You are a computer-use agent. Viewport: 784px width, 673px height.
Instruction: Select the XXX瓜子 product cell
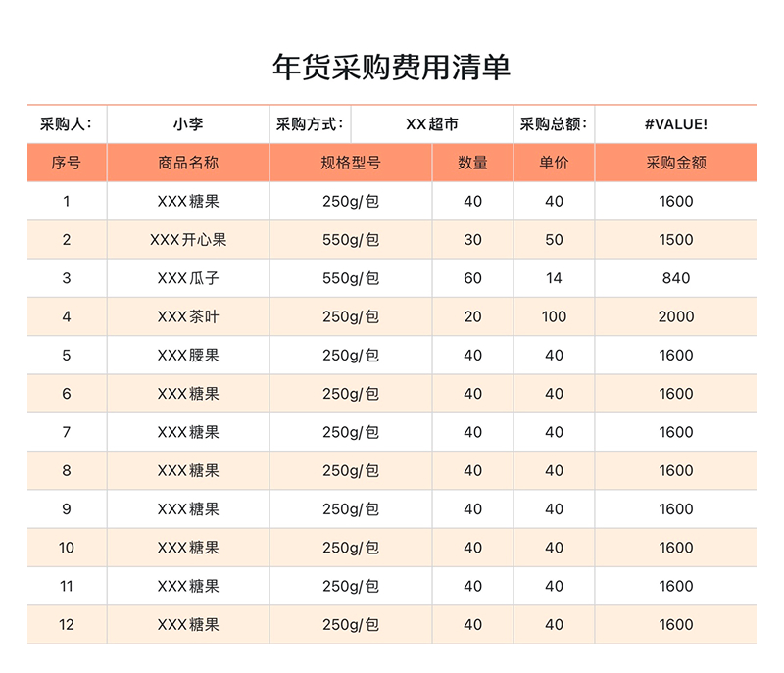pos(188,278)
